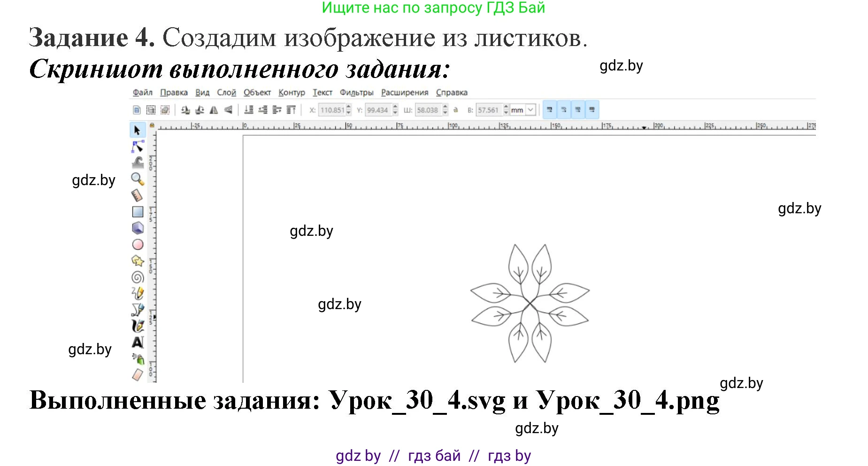This screenshot has height=466, width=868.
Task: Select the Rectangle tool
Action: pos(138,211)
